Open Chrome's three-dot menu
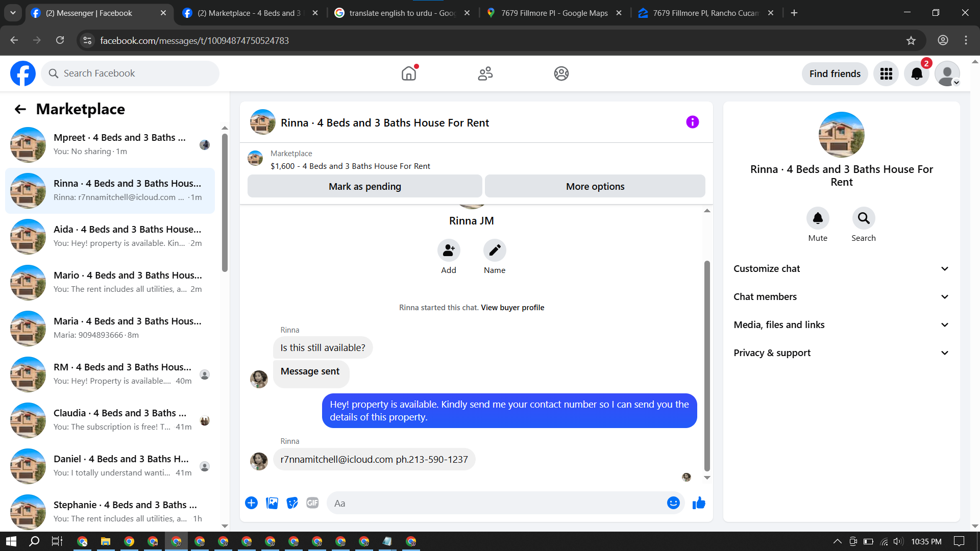The width and height of the screenshot is (980, 551). [966, 40]
